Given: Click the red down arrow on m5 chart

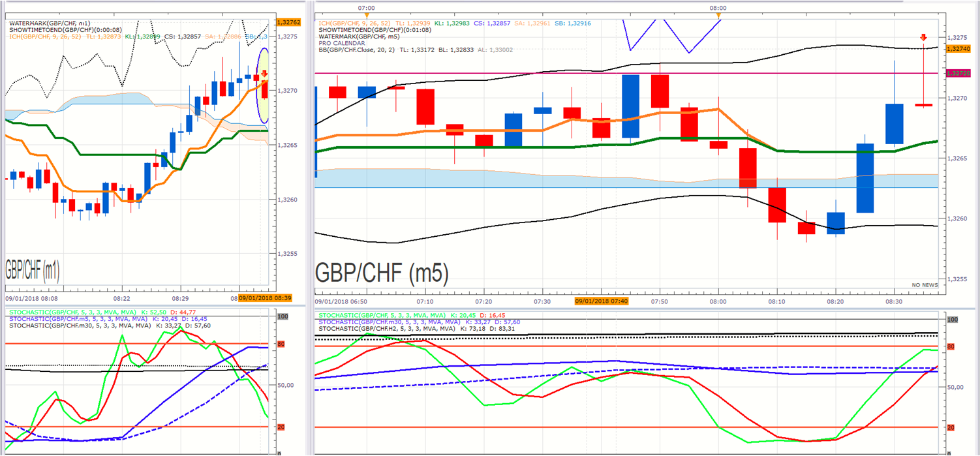Looking at the screenshot, I should [923, 38].
